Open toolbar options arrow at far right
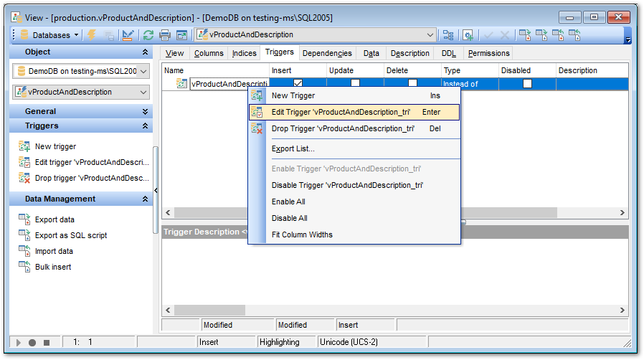 628,39
